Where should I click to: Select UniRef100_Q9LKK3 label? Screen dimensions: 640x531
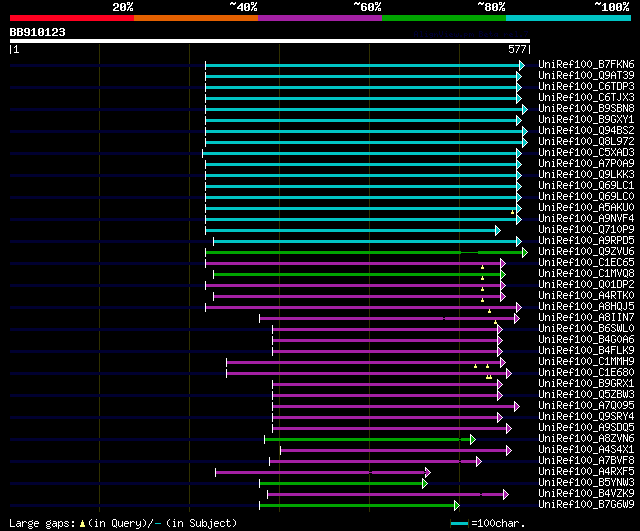[586, 175]
